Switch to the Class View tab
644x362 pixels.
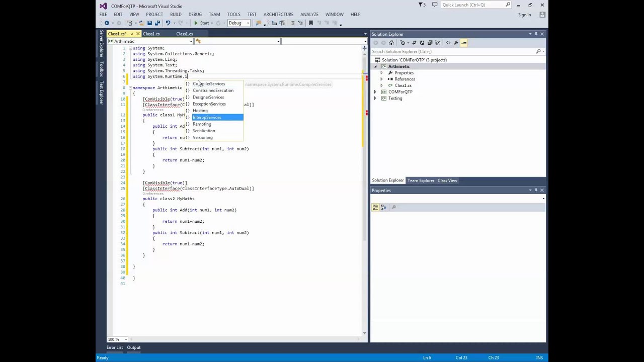point(447,180)
